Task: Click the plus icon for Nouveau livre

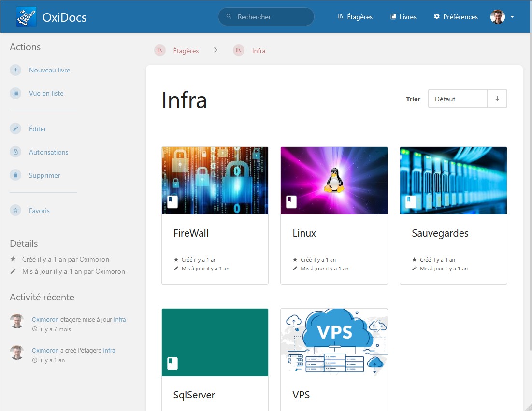Action: coord(15,70)
